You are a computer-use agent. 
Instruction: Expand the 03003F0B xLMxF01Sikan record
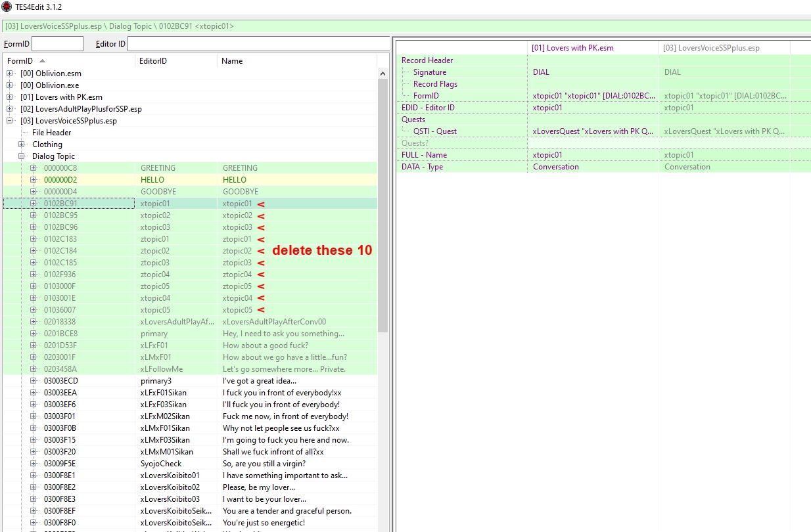[x=34, y=428]
